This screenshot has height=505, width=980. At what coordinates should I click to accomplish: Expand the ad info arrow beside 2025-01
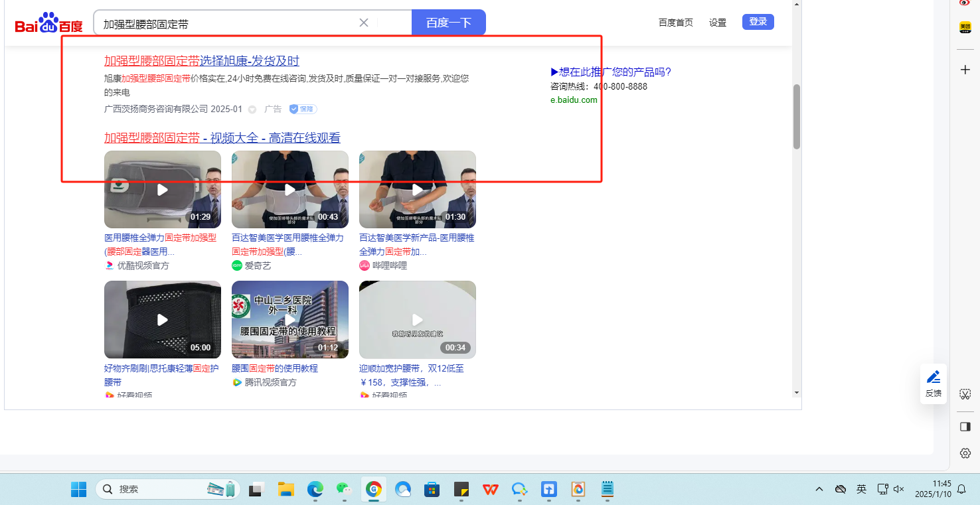coord(252,109)
